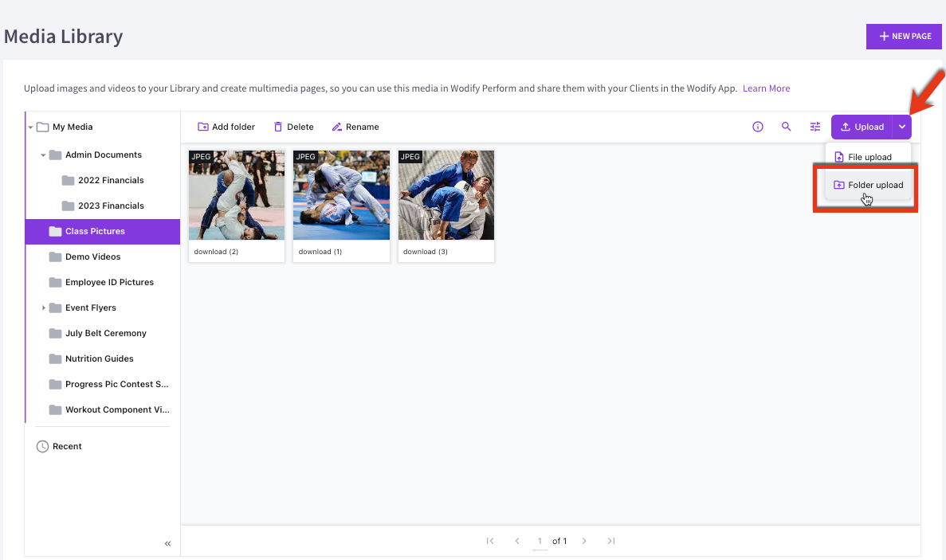946x560 pixels.
Task: Click the New Page button
Action: tap(904, 36)
